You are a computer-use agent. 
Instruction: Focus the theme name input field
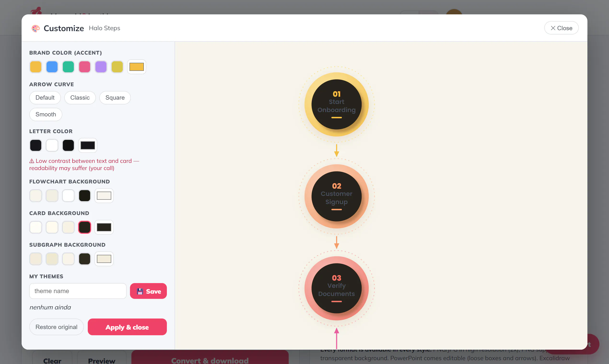(x=78, y=291)
